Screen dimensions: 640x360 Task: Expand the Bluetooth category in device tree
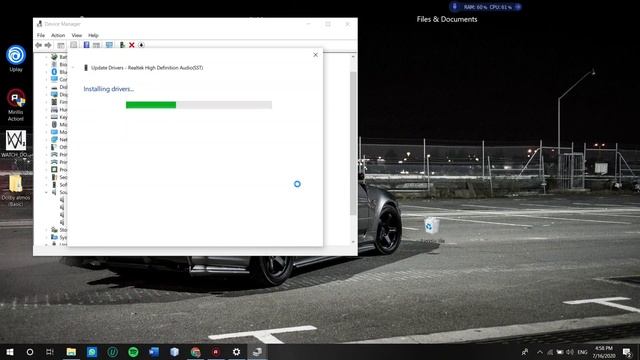(x=46, y=72)
